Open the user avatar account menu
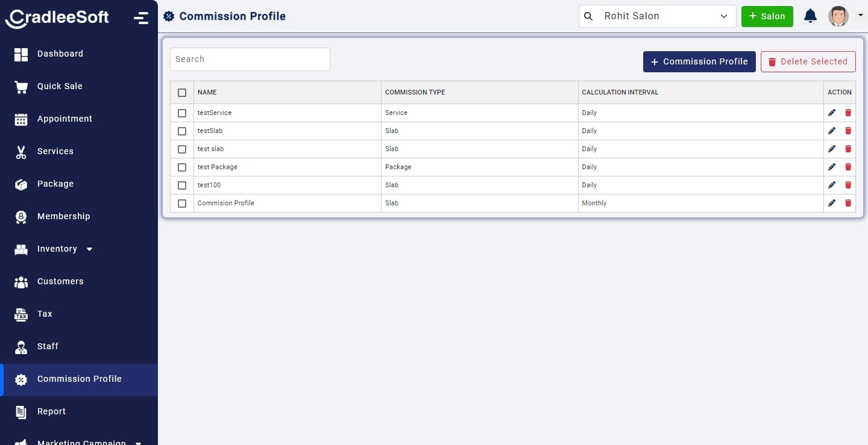 [839, 16]
